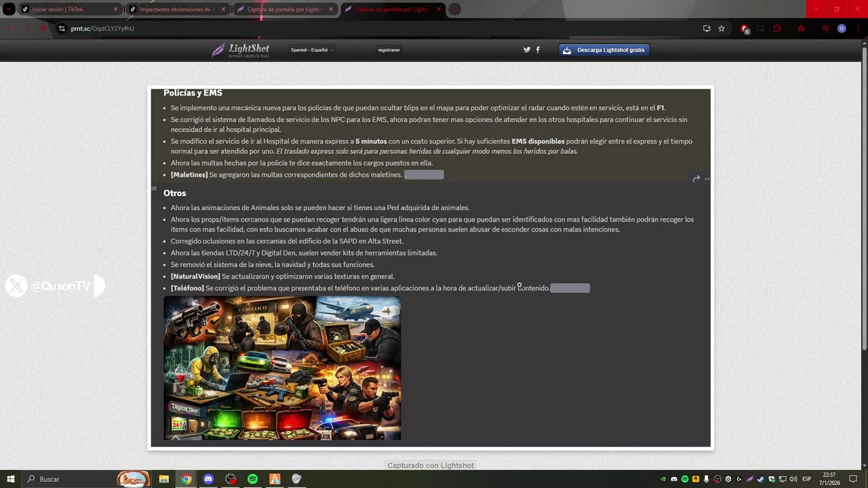
Task: Open the grey round app icon in taskbar
Action: [296, 479]
